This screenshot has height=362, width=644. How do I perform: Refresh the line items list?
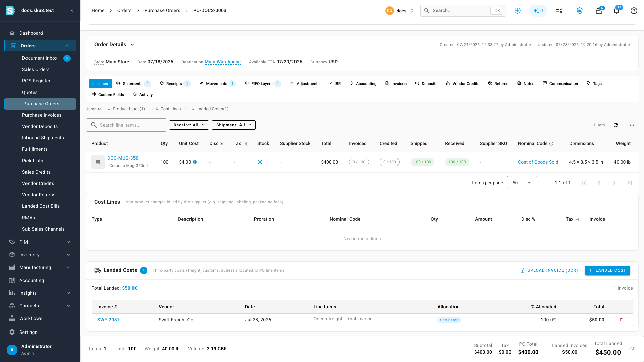616,125
